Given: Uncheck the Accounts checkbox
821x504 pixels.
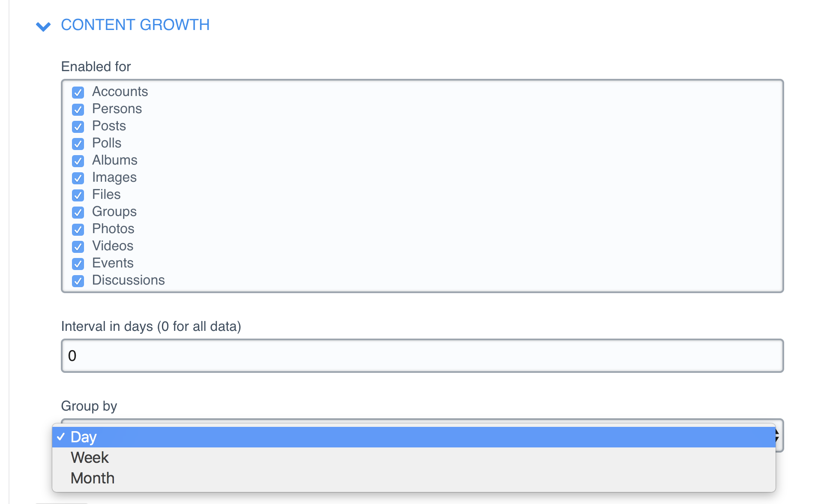Looking at the screenshot, I should [x=78, y=92].
